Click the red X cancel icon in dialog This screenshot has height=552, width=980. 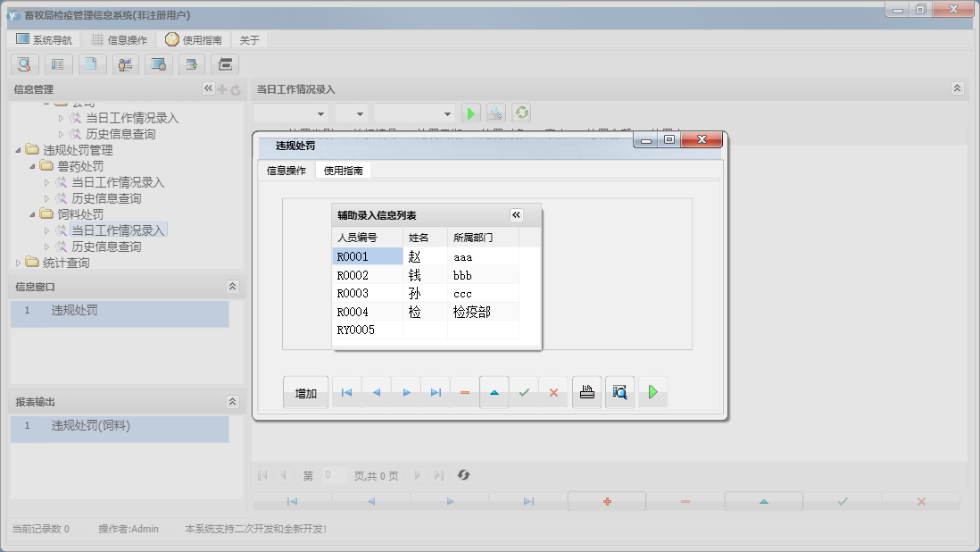[553, 392]
